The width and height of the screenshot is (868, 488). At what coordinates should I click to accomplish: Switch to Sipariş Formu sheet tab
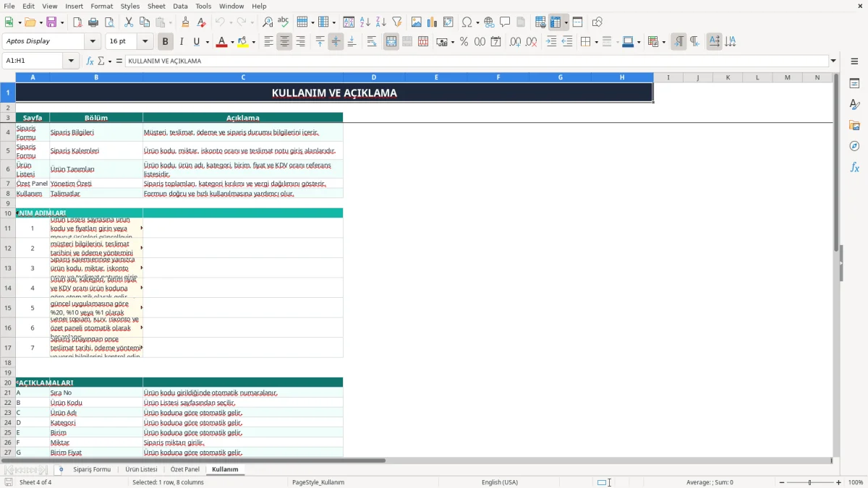point(92,469)
